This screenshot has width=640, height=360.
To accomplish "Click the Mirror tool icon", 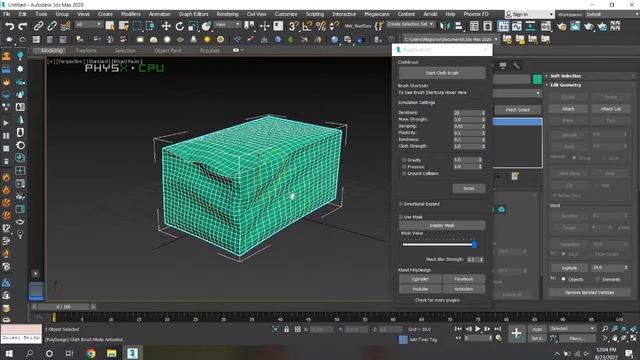I will click(444, 26).
